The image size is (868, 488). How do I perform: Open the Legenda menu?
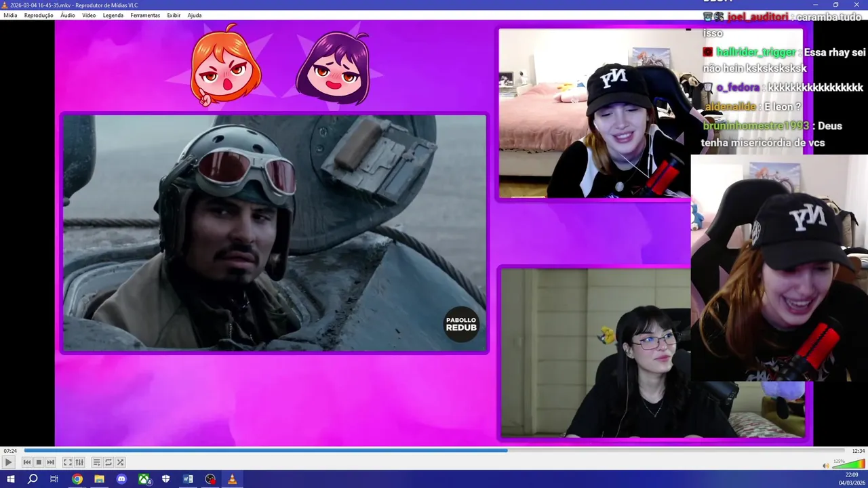pyautogui.click(x=113, y=15)
